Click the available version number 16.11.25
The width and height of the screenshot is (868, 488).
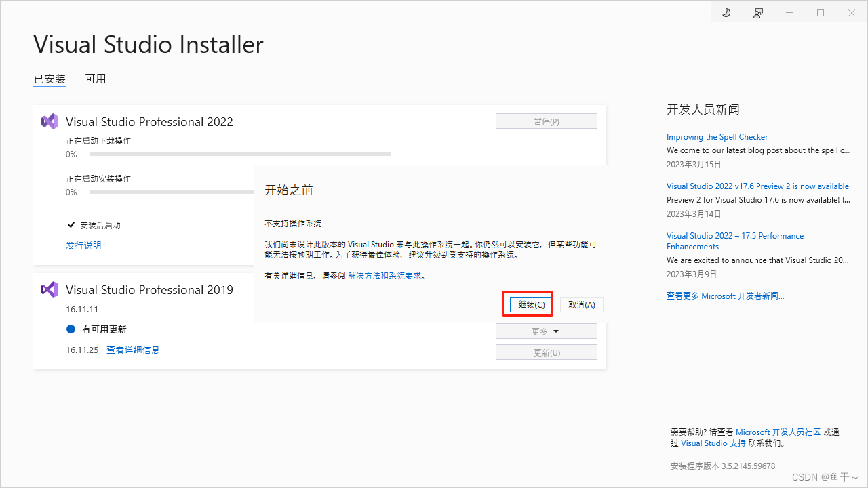click(x=82, y=350)
